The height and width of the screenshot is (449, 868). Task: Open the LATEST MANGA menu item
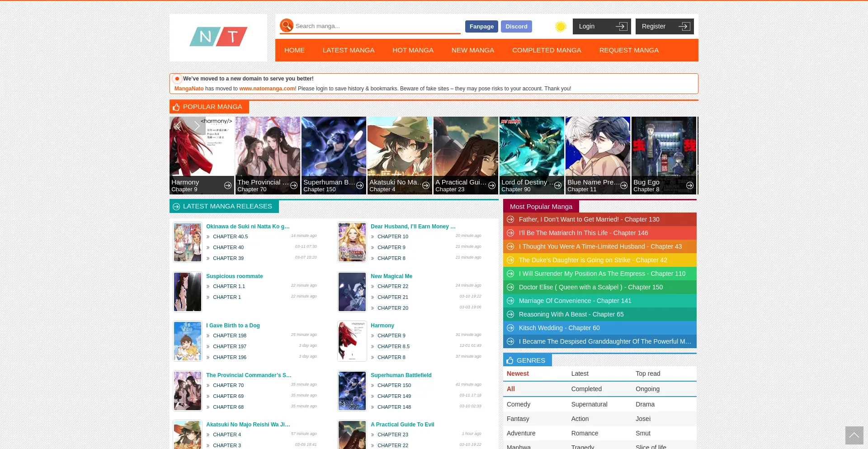349,50
